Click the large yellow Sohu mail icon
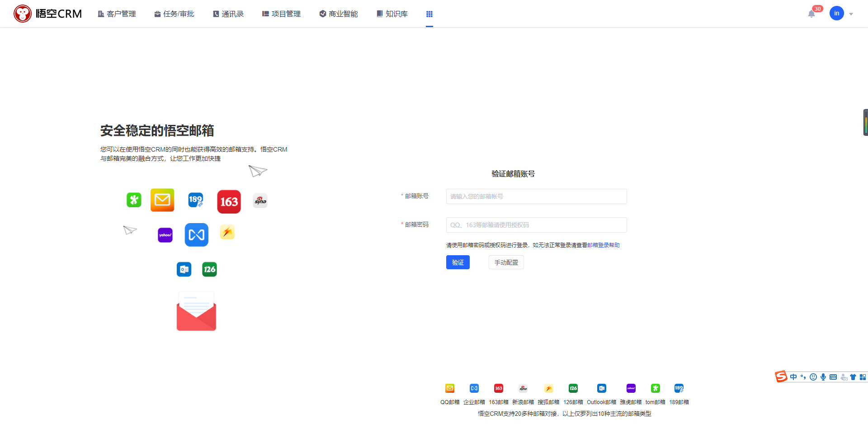This screenshot has width=868, height=424. 227,232
